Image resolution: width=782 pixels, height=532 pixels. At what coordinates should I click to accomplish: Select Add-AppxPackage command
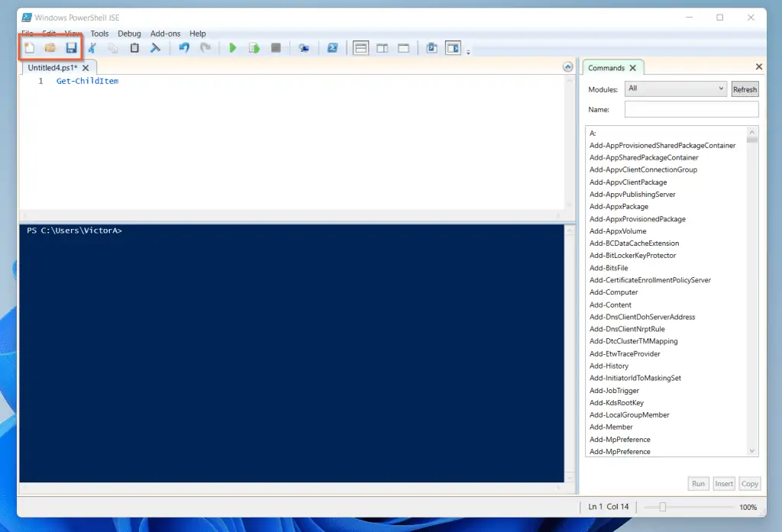click(619, 206)
